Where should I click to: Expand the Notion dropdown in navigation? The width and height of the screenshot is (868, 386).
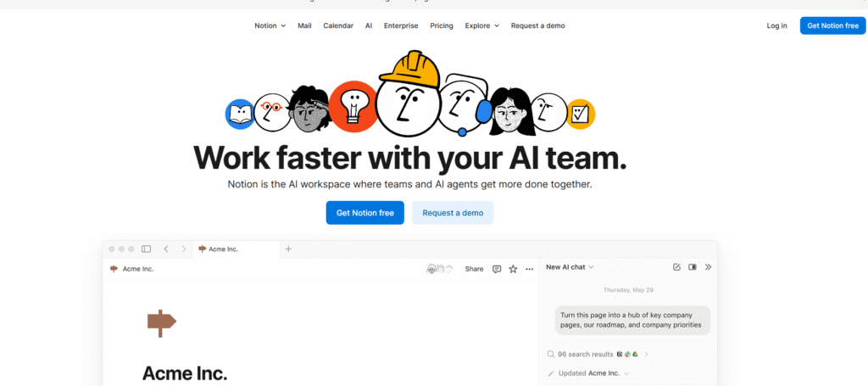tap(270, 25)
